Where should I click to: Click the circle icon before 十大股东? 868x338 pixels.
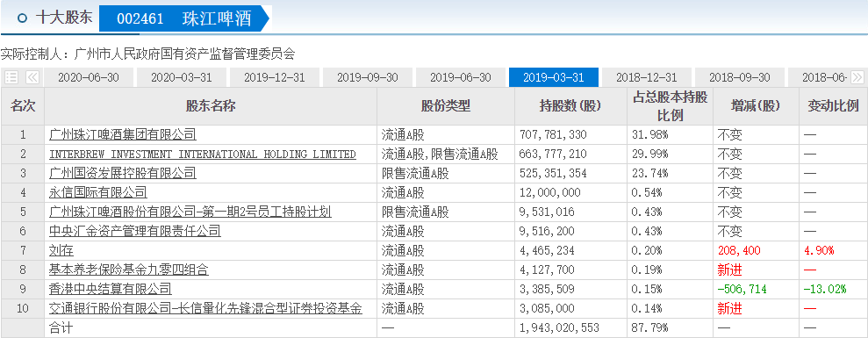22,18
